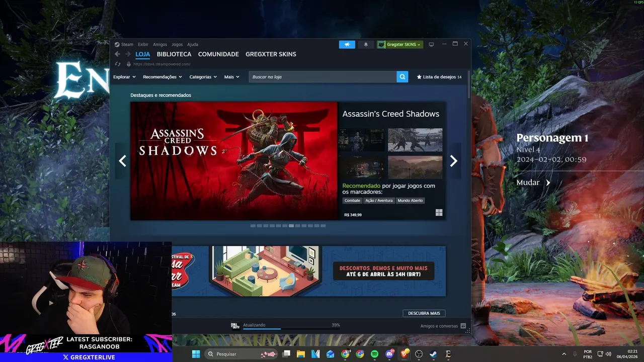Click second Assassin's Creed screenshot thumbnail
Viewport: 644px width, 362px height.
point(415,140)
